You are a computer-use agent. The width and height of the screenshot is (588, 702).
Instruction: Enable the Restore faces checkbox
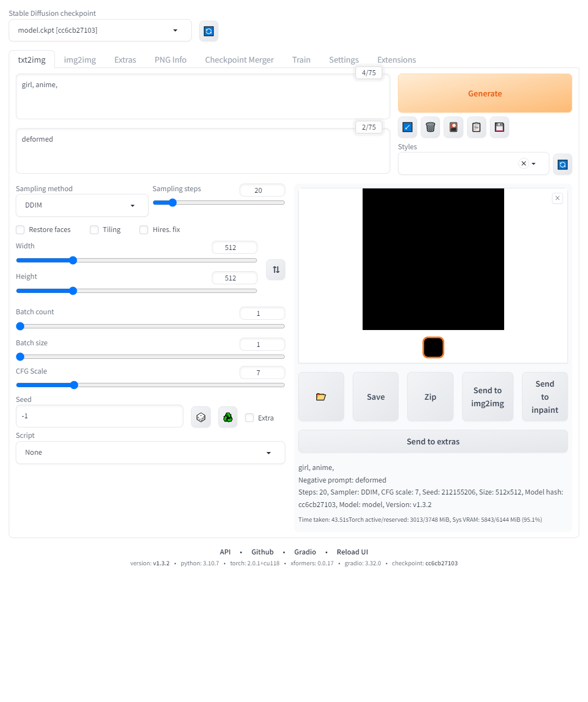tap(20, 230)
